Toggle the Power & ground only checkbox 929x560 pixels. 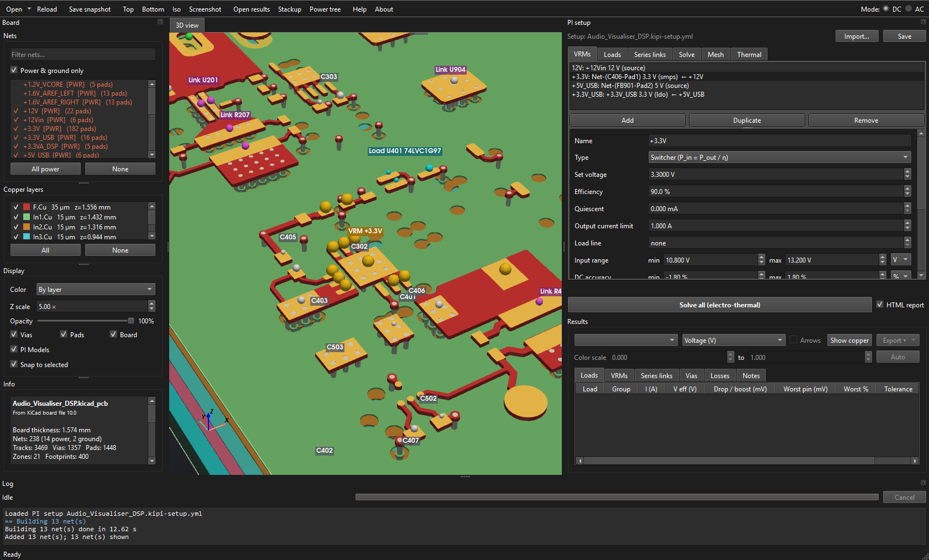pyautogui.click(x=14, y=70)
